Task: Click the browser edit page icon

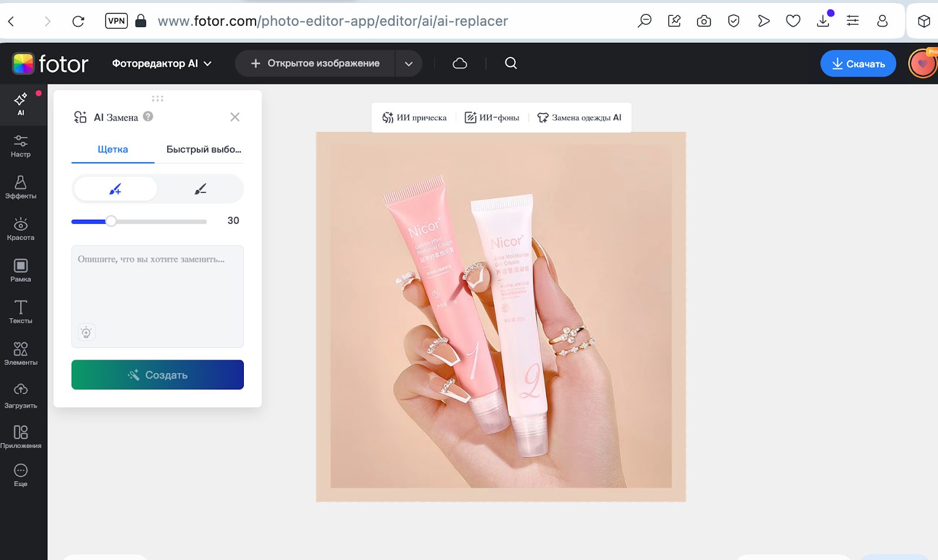Action: pos(674,21)
